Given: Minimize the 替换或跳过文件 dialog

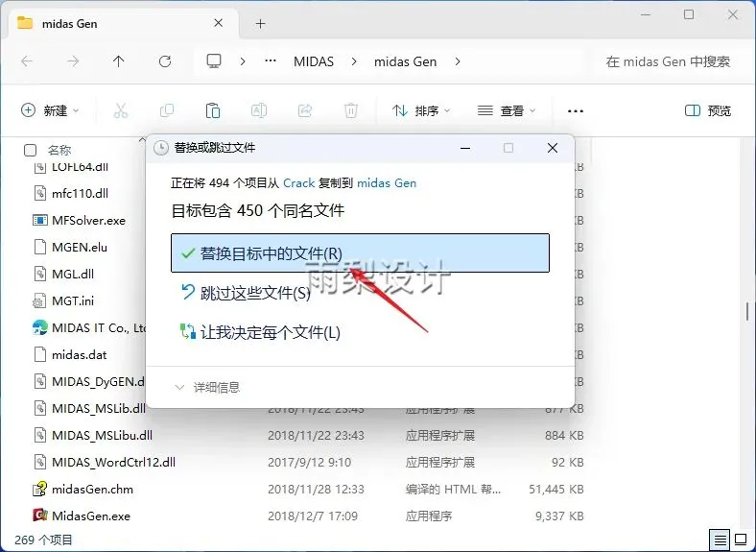Looking at the screenshot, I should click(x=465, y=148).
